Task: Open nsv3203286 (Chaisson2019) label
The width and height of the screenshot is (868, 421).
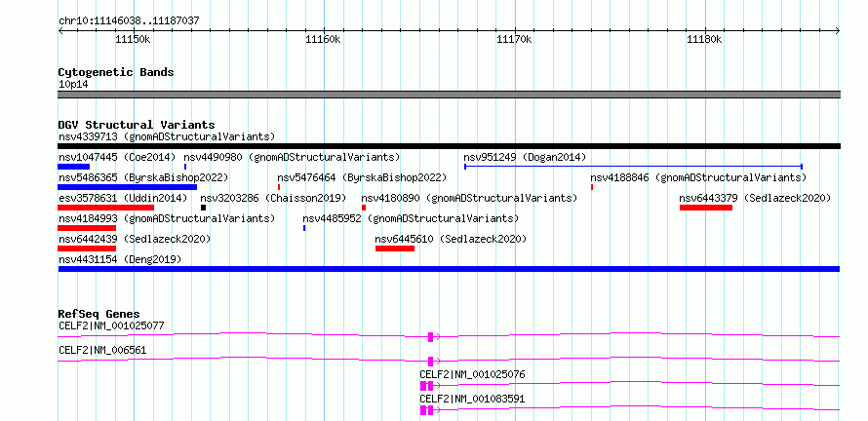Action: (273, 198)
